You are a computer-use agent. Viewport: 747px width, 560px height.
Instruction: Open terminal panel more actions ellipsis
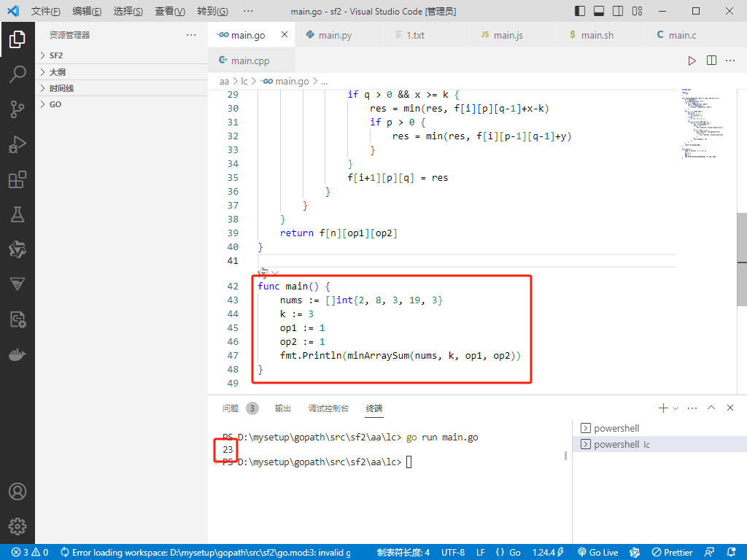click(692, 408)
